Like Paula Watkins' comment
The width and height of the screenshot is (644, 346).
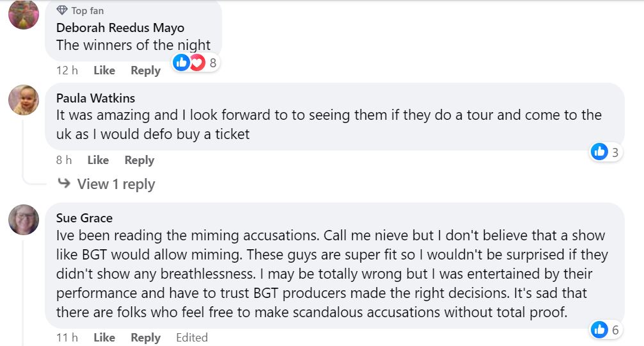98,160
